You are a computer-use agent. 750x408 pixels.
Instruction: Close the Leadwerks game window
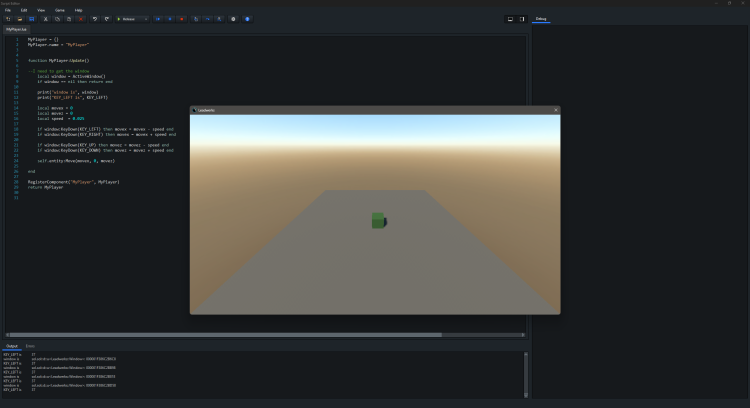tap(556, 110)
